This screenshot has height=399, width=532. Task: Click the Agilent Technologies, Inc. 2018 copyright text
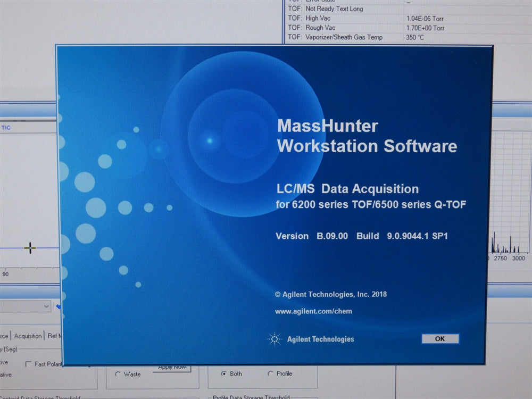331,294
